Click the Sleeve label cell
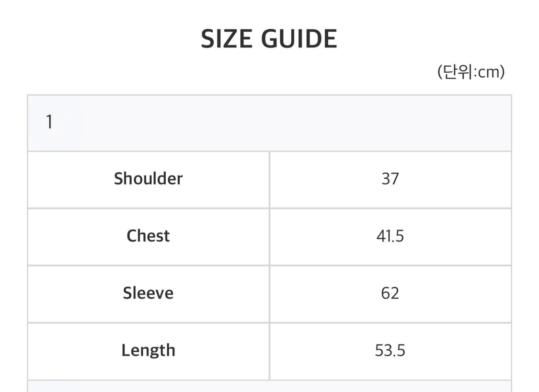539x392 pixels. tap(148, 293)
